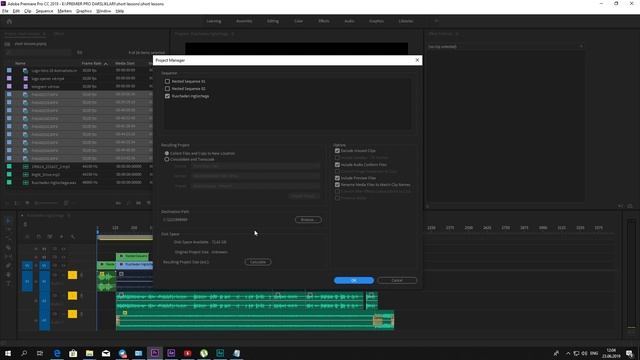Switch to the Audio workspace tab
Screen dimensions: 640x360
349,21
